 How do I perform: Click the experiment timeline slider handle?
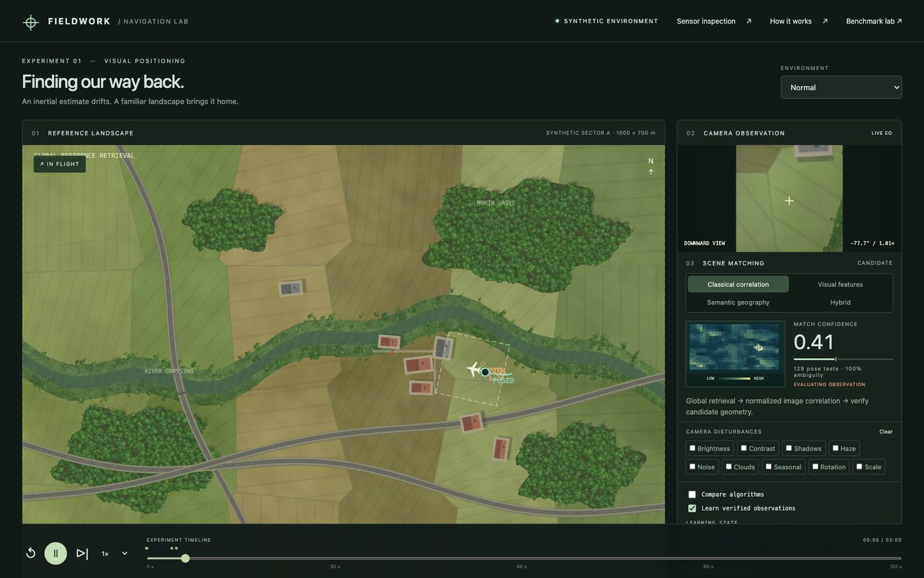tap(185, 558)
